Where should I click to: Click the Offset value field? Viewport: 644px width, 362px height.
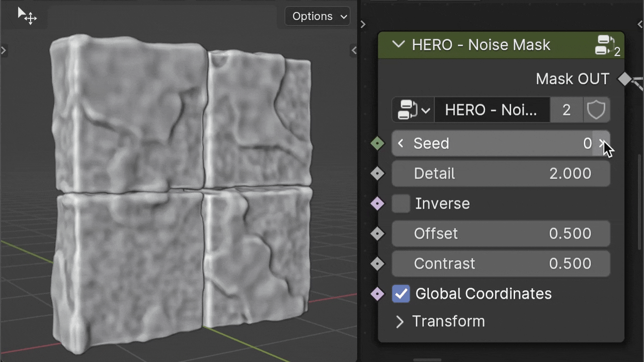[x=501, y=234]
